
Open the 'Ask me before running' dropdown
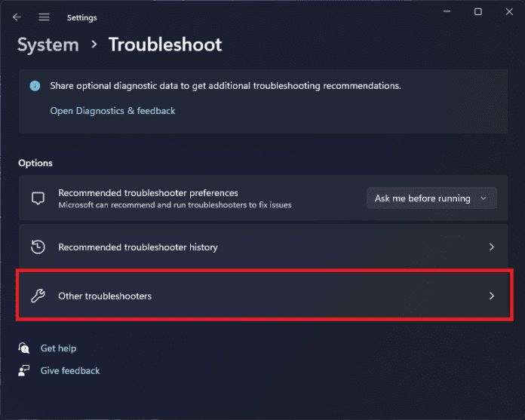pos(431,198)
